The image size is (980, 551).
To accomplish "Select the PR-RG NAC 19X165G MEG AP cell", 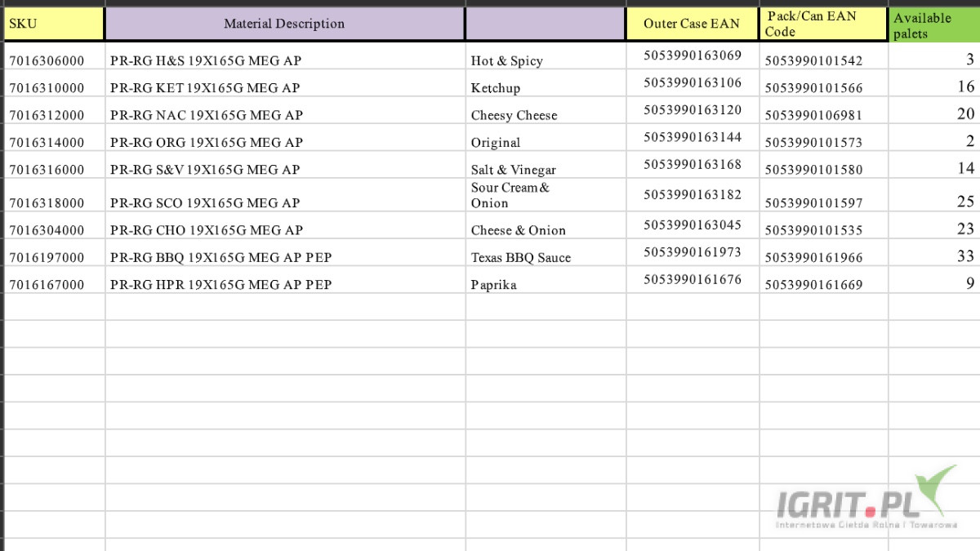I will pos(207,115).
